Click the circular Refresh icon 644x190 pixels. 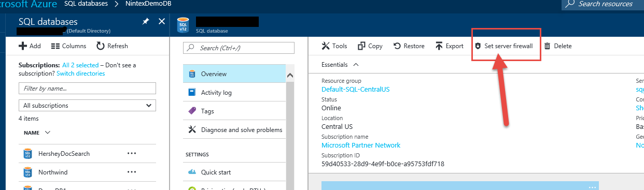(101, 46)
